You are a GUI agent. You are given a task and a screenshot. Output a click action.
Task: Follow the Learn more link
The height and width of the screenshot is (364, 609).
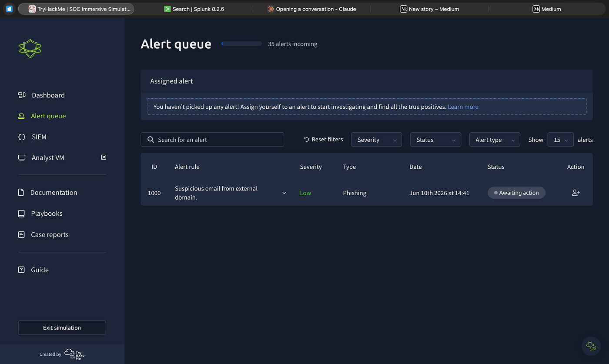(463, 107)
